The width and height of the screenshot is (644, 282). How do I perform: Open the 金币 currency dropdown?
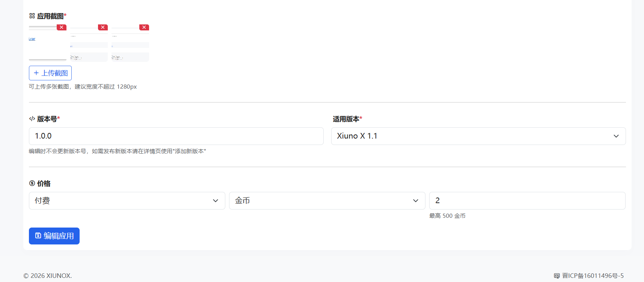(327, 201)
